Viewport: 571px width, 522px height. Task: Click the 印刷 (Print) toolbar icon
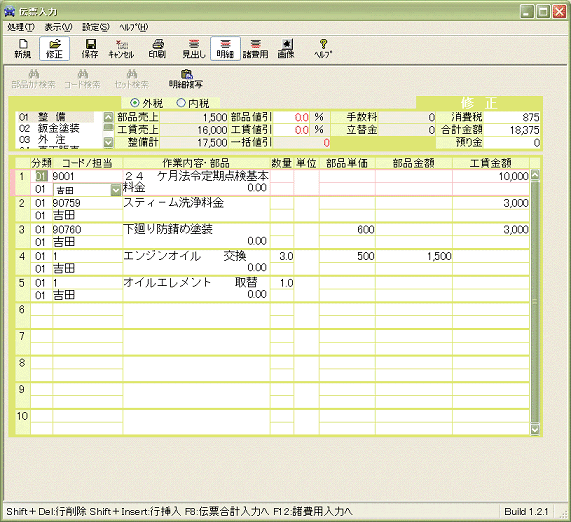tap(157, 48)
